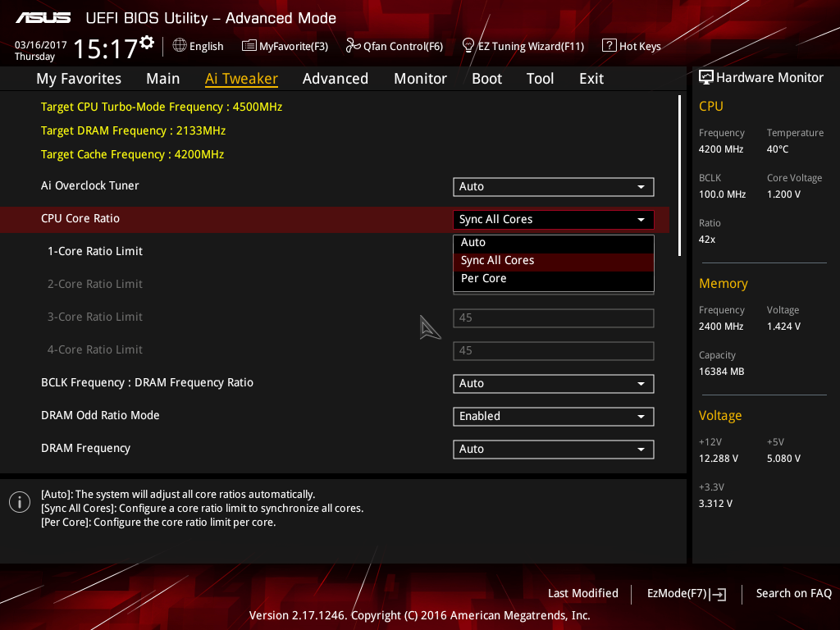
Task: Open the My Favorites tab
Action: pos(79,79)
